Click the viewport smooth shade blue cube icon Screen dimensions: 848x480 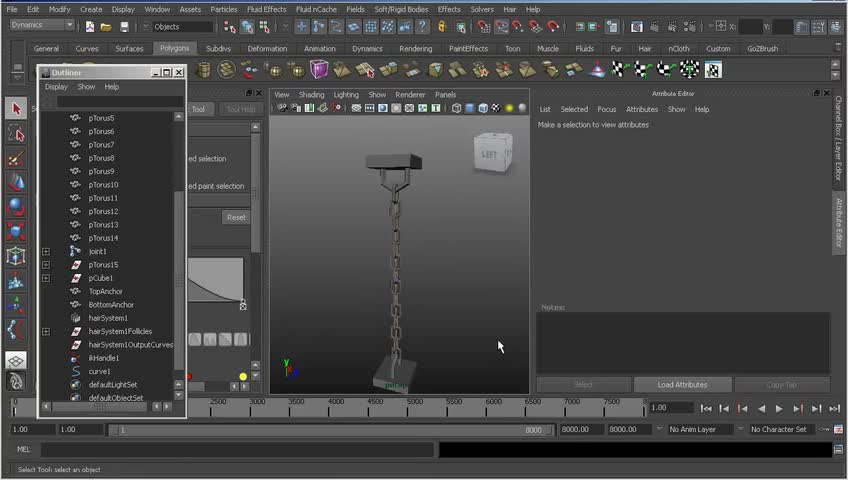pyautogui.click(x=469, y=108)
